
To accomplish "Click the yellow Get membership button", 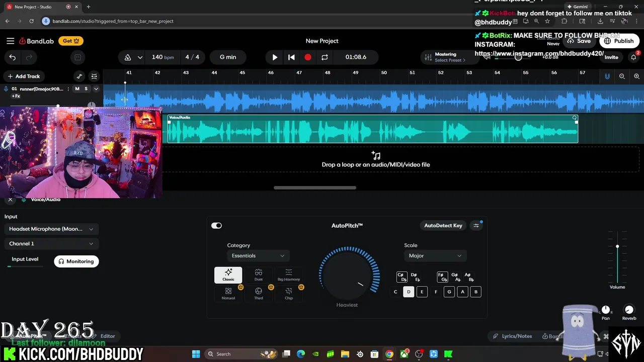I will 70,41.
